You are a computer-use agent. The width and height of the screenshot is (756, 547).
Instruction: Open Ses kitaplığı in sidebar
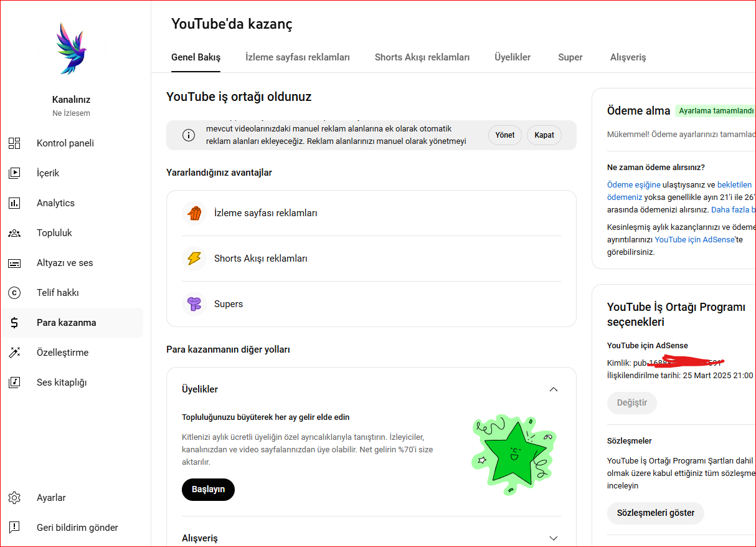(72, 383)
